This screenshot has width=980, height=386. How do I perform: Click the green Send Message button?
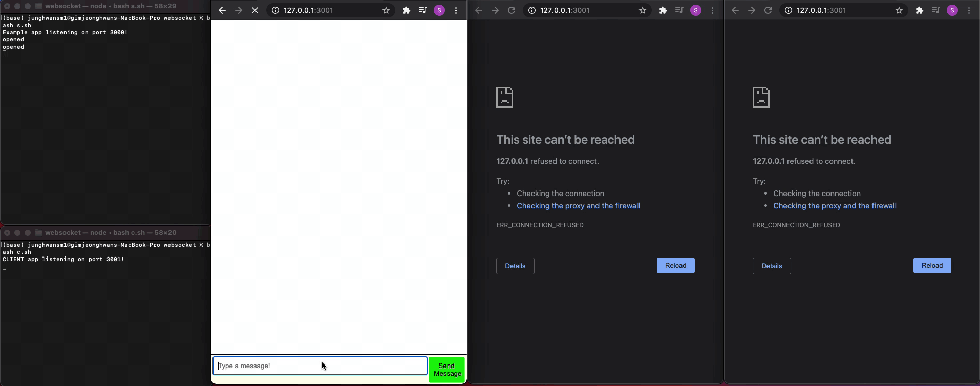447,370
